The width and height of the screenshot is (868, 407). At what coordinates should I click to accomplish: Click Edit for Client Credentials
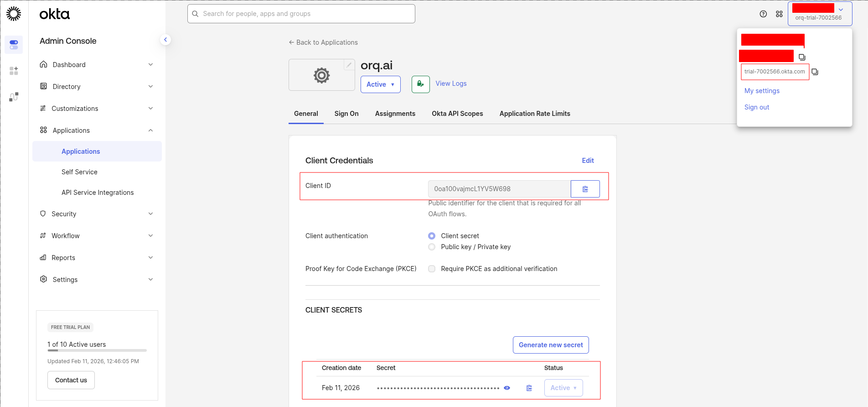coord(588,161)
